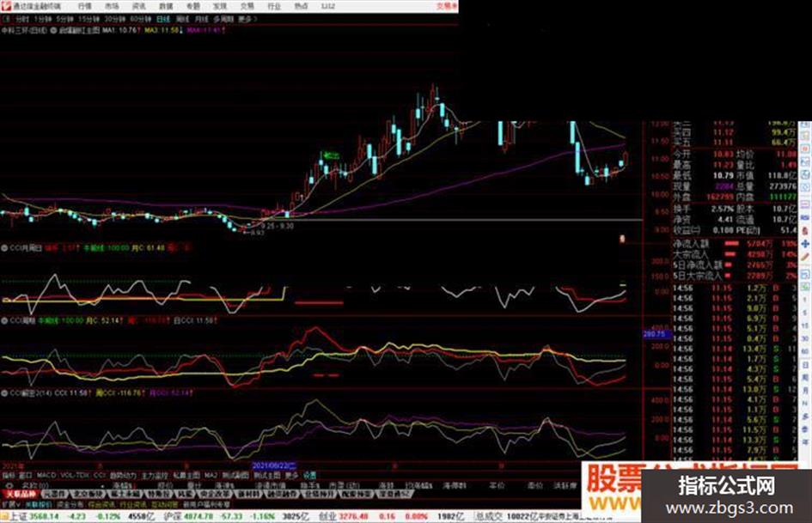The image size is (812, 523).
Task: Open main chart indicator settings gear
Action: (x=54, y=31)
